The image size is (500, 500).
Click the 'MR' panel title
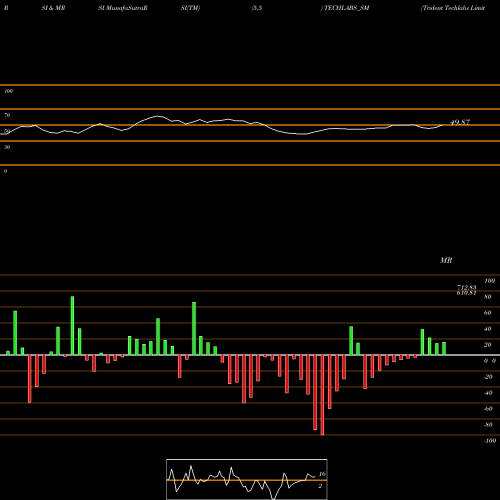point(446,260)
